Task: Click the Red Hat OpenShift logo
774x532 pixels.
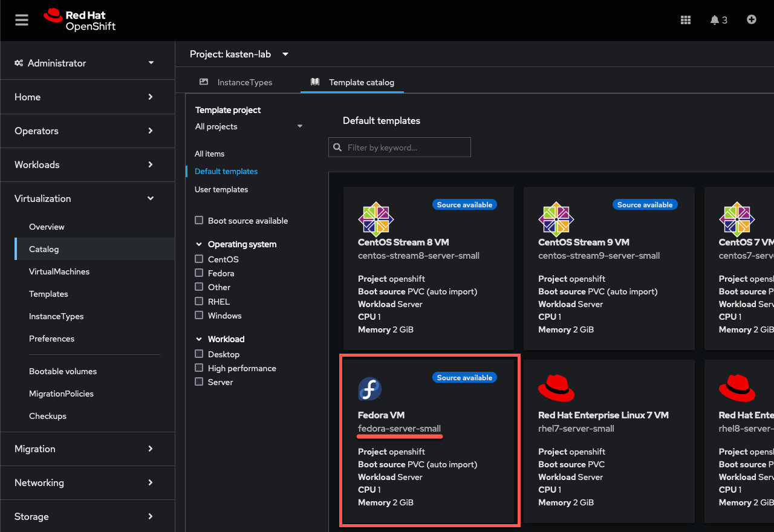Action: [79, 20]
